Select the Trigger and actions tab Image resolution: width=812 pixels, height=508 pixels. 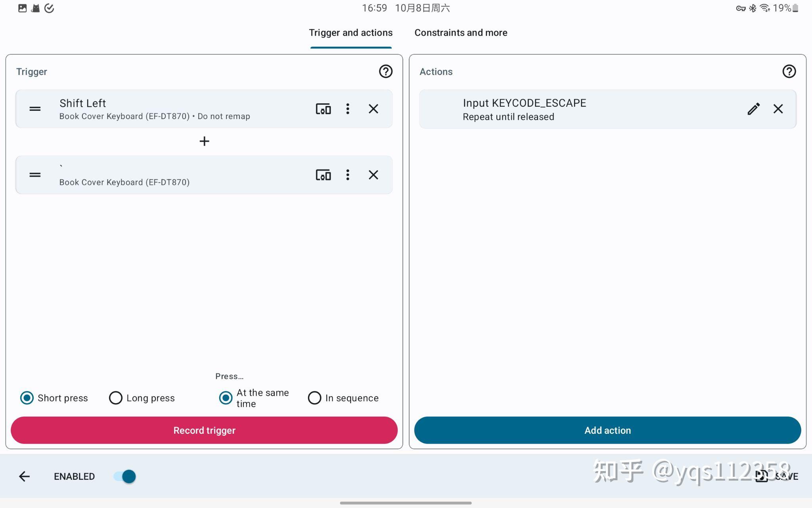350,33
